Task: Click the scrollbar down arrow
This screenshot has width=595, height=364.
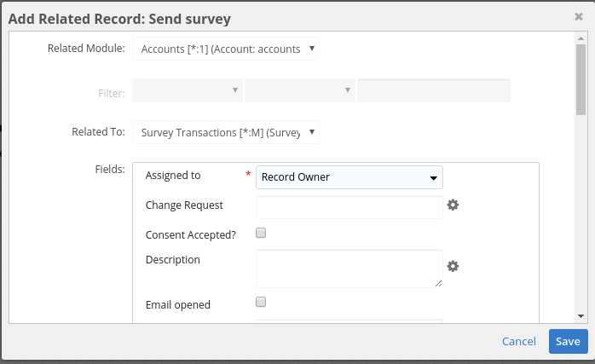Action: click(581, 316)
